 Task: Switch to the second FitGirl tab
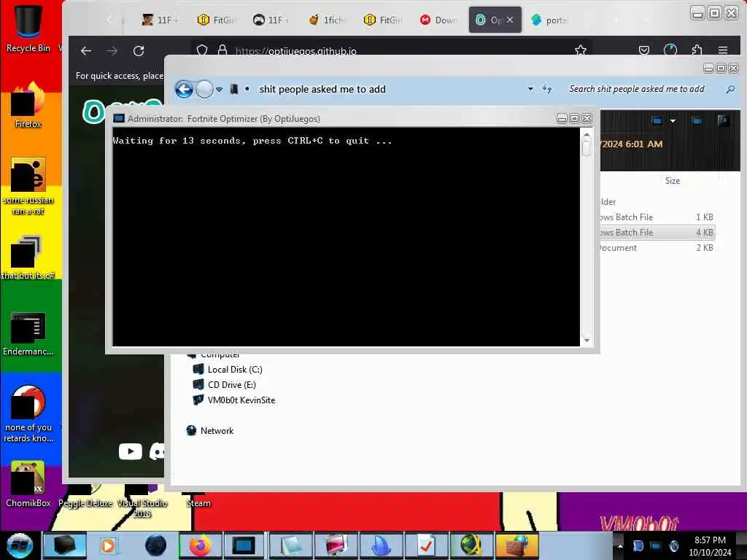pyautogui.click(x=382, y=20)
